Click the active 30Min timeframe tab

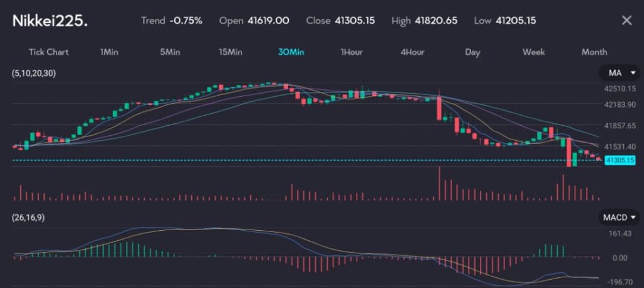pos(291,52)
